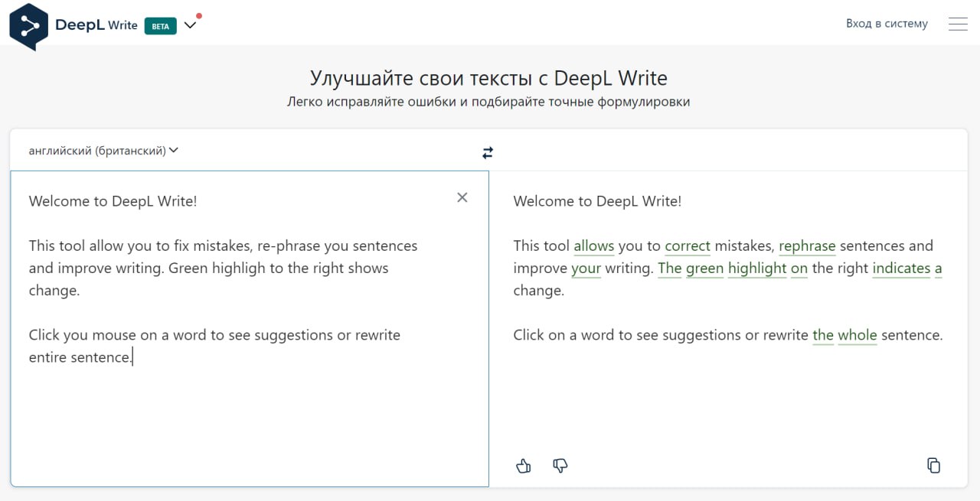The image size is (980, 501).
Task: Click the DeepL Write title text
Action: (96, 25)
